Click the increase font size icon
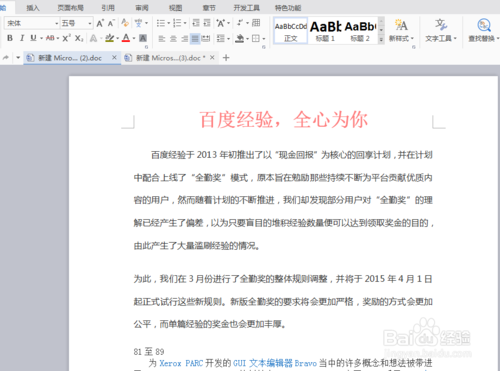 pyautogui.click(x=100, y=23)
